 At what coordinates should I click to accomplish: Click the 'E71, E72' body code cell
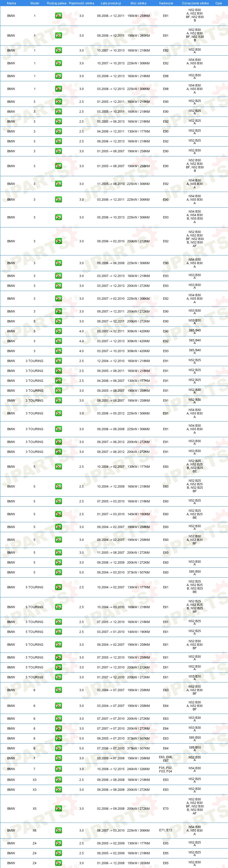(x=166, y=830)
